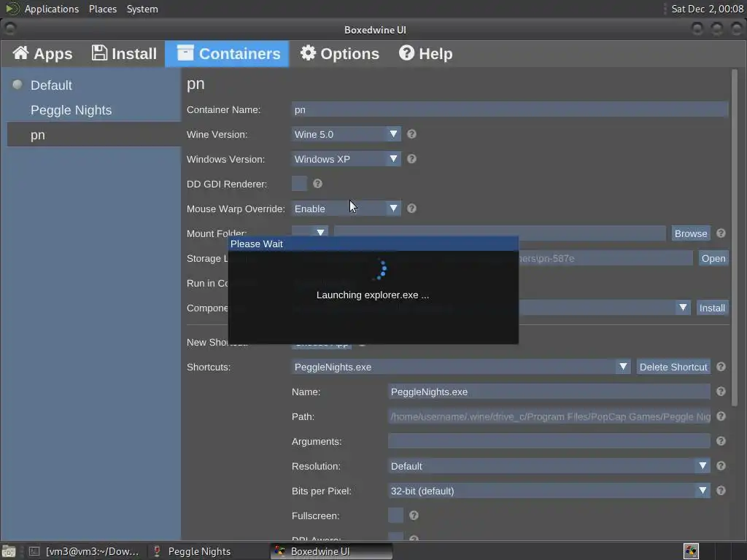Show help for DD GDI Renderer
Viewport: 747px width, 560px height.
[317, 184]
